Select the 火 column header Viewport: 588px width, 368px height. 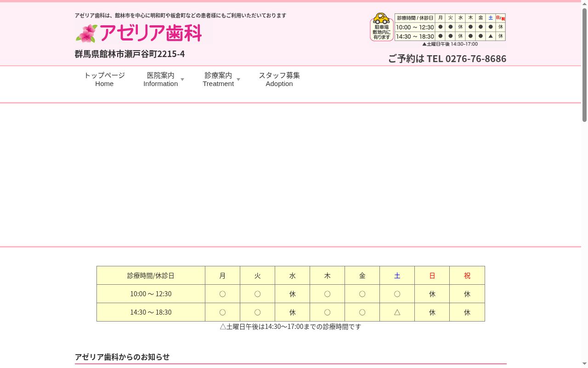[257, 276]
